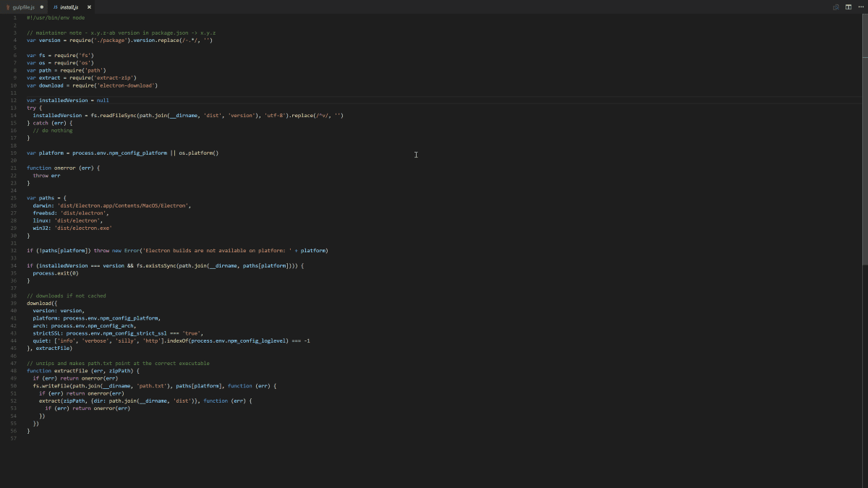Switch to the gulpfile.js tab

click(24, 7)
